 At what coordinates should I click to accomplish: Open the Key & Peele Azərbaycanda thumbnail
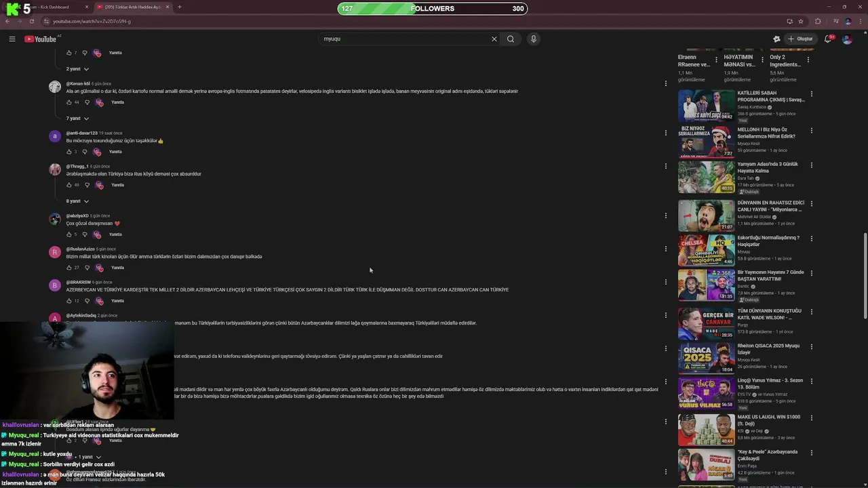(x=706, y=464)
